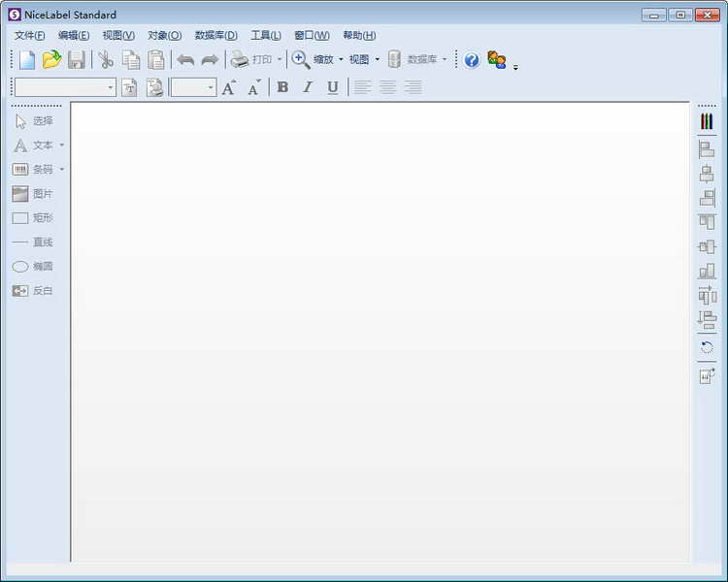Select the 矩形 rectangle tool

[x=33, y=217]
